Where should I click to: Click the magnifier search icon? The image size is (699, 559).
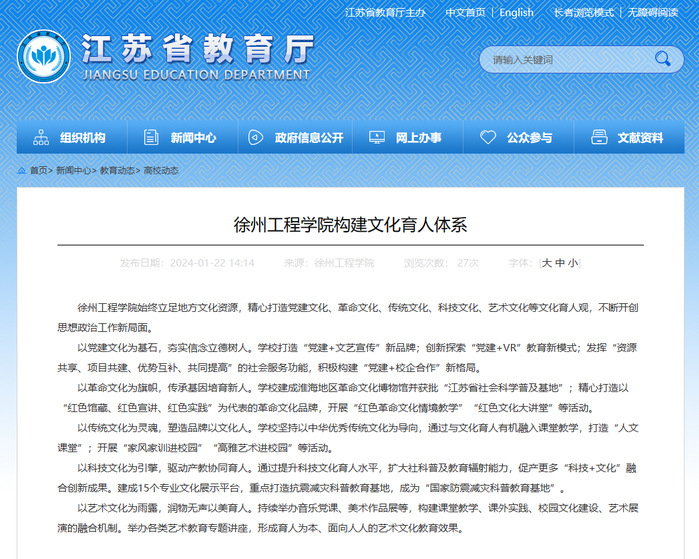[x=664, y=60]
